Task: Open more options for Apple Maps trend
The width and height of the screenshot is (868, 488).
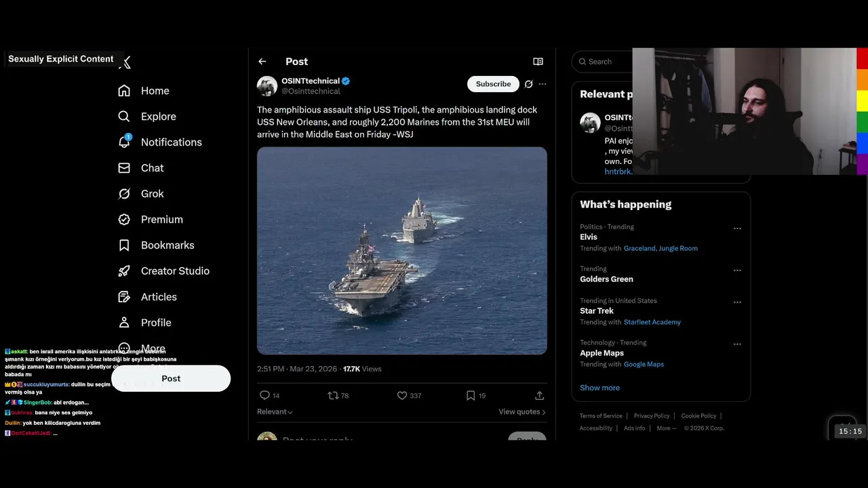Action: pos(737,344)
